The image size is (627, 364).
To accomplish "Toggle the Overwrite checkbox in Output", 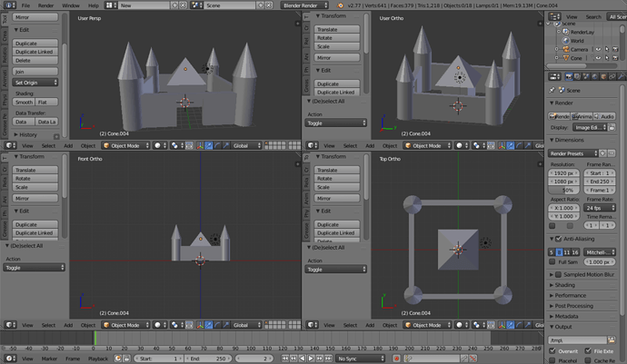I will tap(552, 350).
